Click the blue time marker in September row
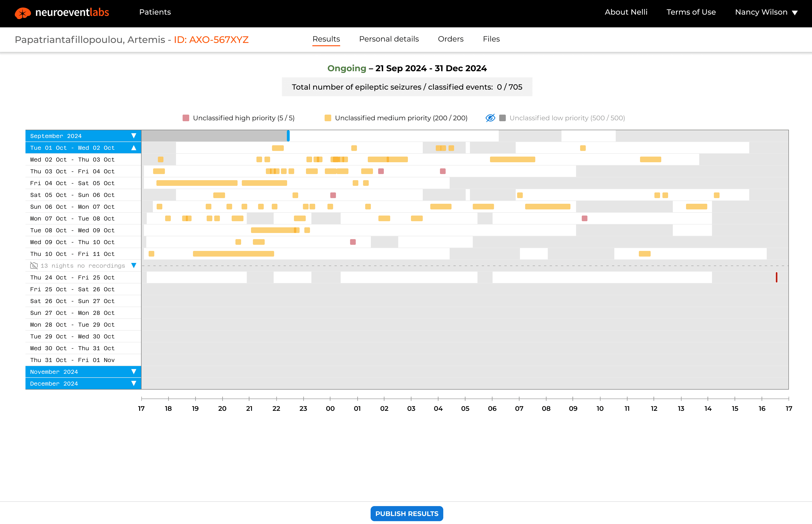This screenshot has width=812, height=524. tap(288, 136)
